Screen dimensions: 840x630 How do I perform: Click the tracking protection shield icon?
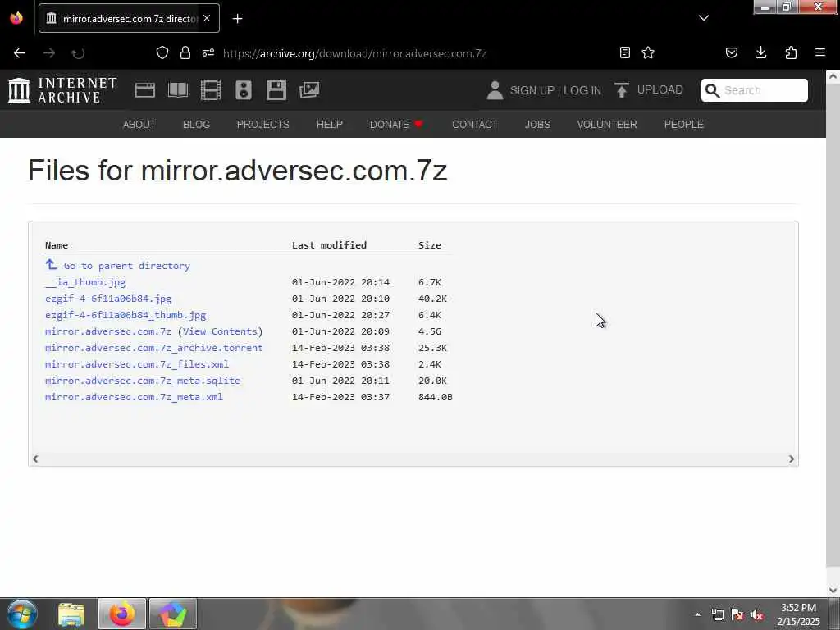[162, 52]
